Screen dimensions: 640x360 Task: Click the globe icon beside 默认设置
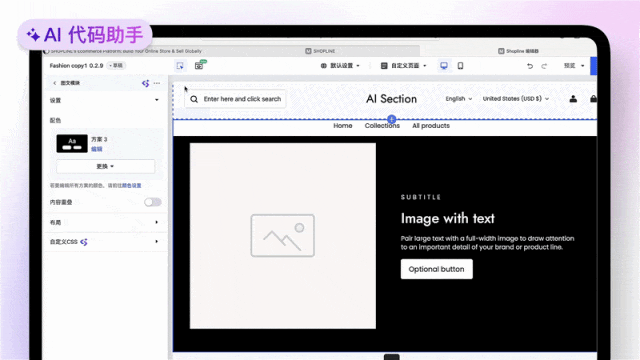[324, 66]
